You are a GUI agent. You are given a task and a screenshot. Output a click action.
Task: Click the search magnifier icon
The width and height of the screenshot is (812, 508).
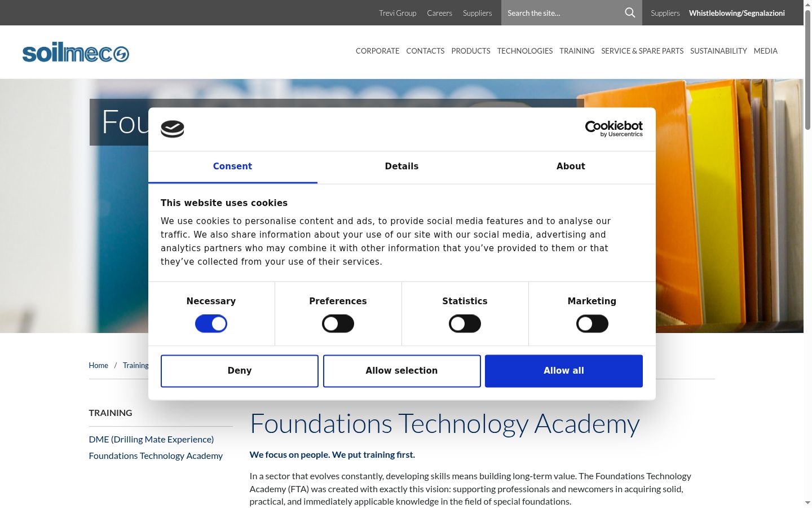pyautogui.click(x=630, y=12)
